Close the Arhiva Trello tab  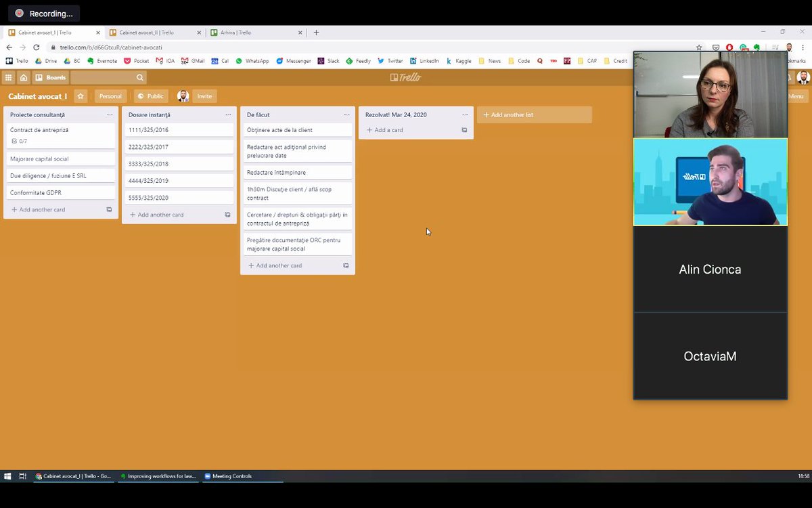pos(300,33)
